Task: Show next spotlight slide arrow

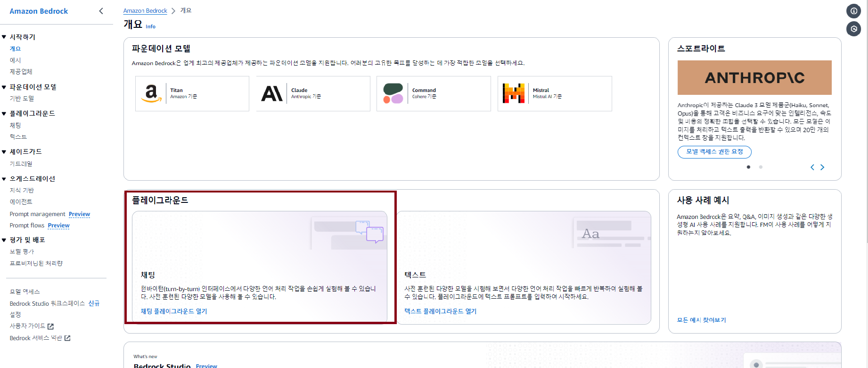Action: pos(822,167)
